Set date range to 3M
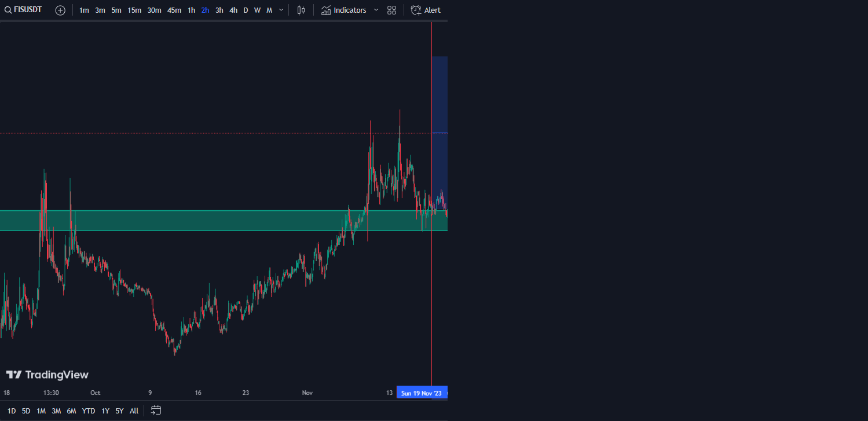The width and height of the screenshot is (868, 421). click(x=56, y=411)
